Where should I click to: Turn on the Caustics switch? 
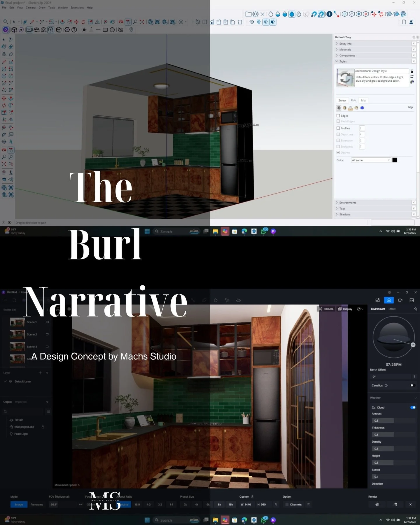point(413,385)
